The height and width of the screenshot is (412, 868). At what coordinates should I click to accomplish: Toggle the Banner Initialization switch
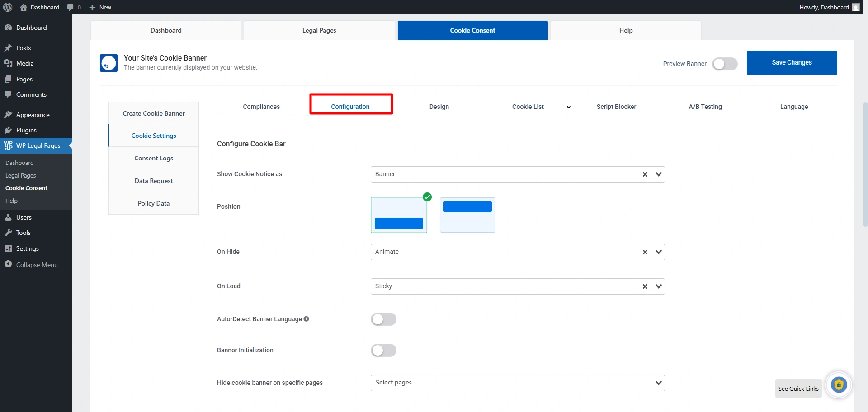(x=383, y=351)
